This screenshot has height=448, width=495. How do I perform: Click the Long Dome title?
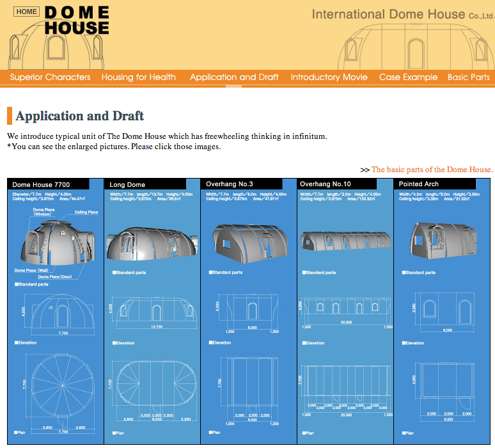127,185
